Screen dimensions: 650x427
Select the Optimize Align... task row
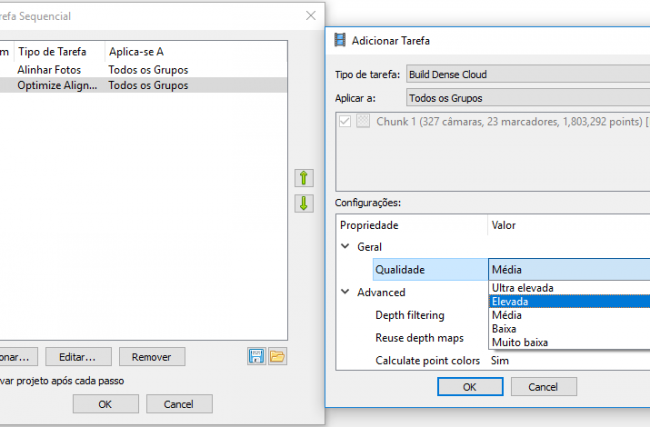143,85
